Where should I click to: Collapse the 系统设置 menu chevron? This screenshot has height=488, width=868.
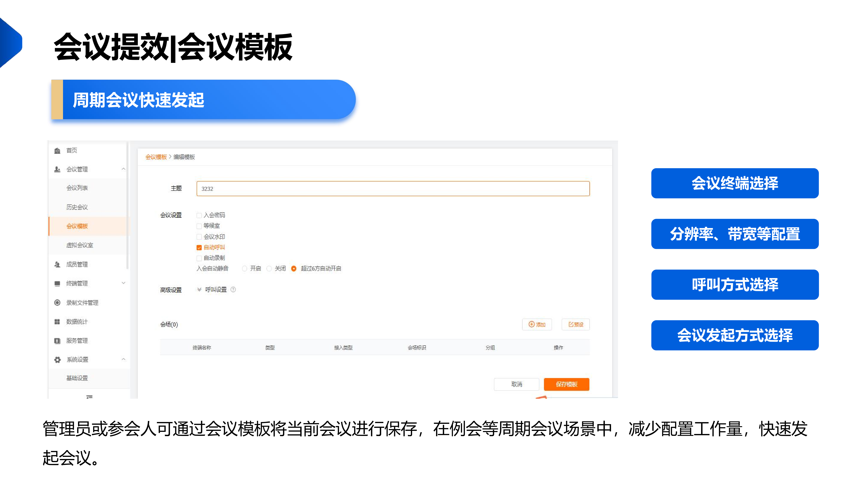pyautogui.click(x=124, y=359)
